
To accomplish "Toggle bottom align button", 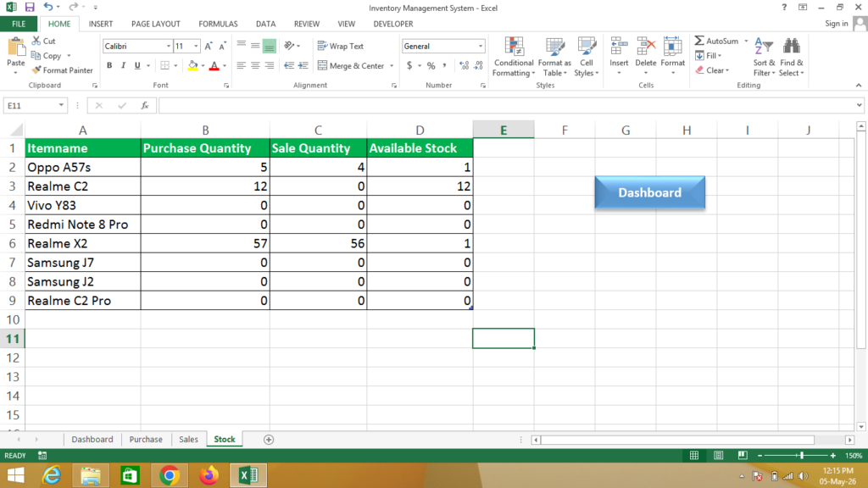I will 269,46.
